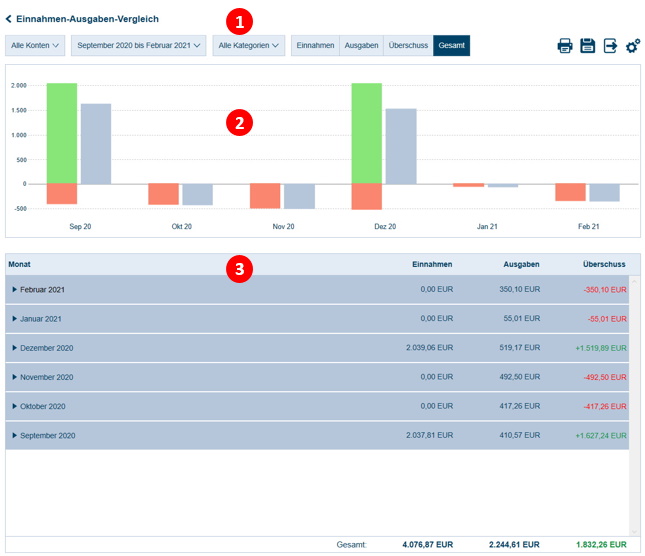The image size is (645, 556).
Task: Open settings with the gear icon
Action: 633,46
